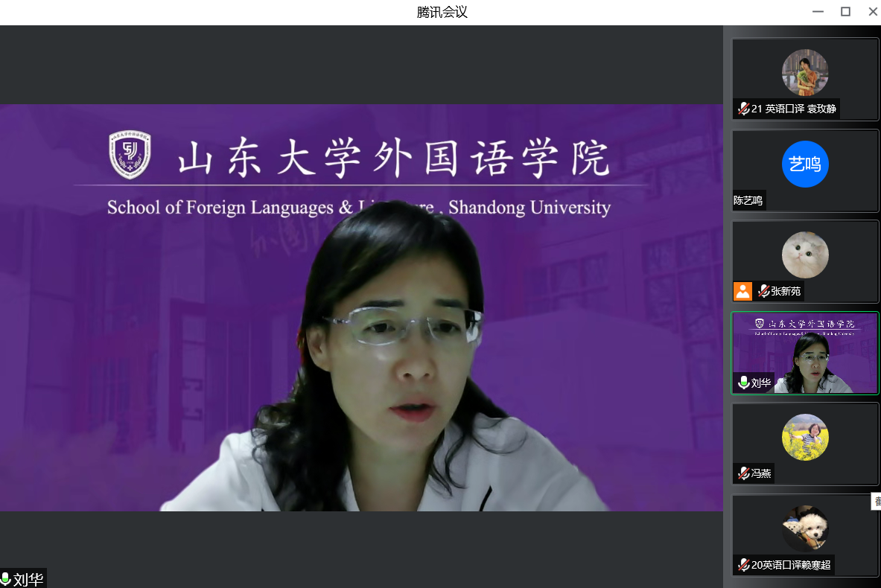Click the green active microphone icon on 刘华's thumbnail

pos(743,383)
